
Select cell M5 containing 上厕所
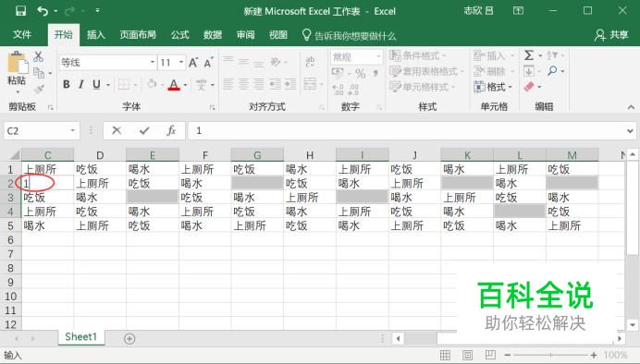click(x=572, y=225)
